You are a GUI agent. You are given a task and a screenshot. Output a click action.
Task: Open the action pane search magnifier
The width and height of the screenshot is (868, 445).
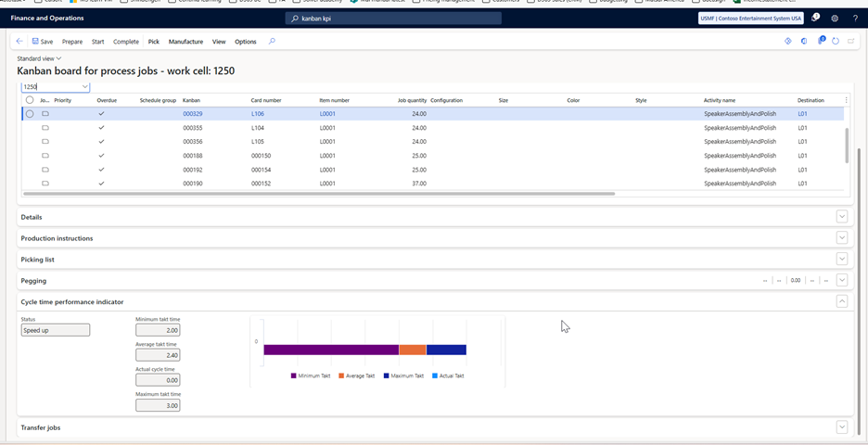point(272,42)
